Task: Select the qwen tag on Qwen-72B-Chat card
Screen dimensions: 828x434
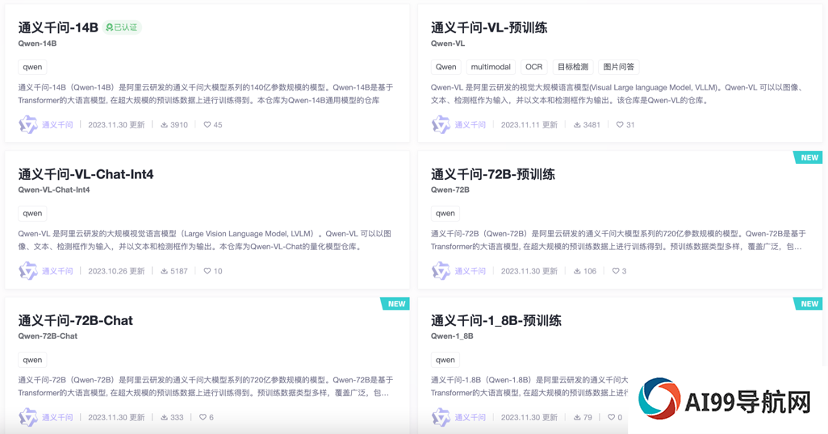Action: click(32, 360)
